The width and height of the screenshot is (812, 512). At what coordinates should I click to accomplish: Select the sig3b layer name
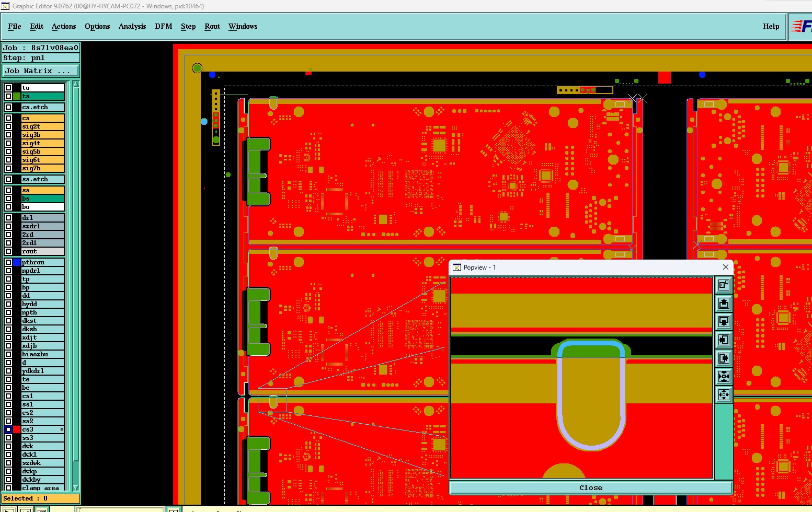43,135
